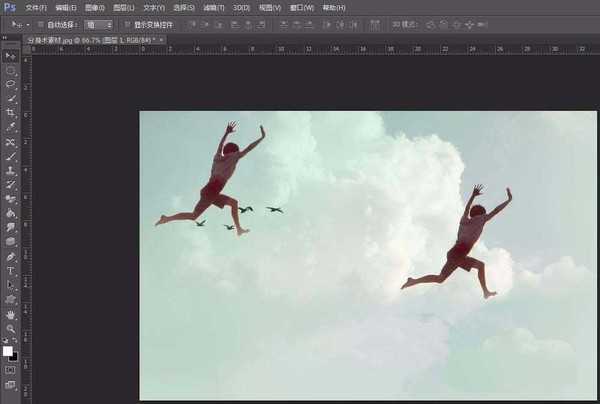This screenshot has height=404, width=600.
Task: Toggle Quick Mask mode button
Action: tap(11, 370)
